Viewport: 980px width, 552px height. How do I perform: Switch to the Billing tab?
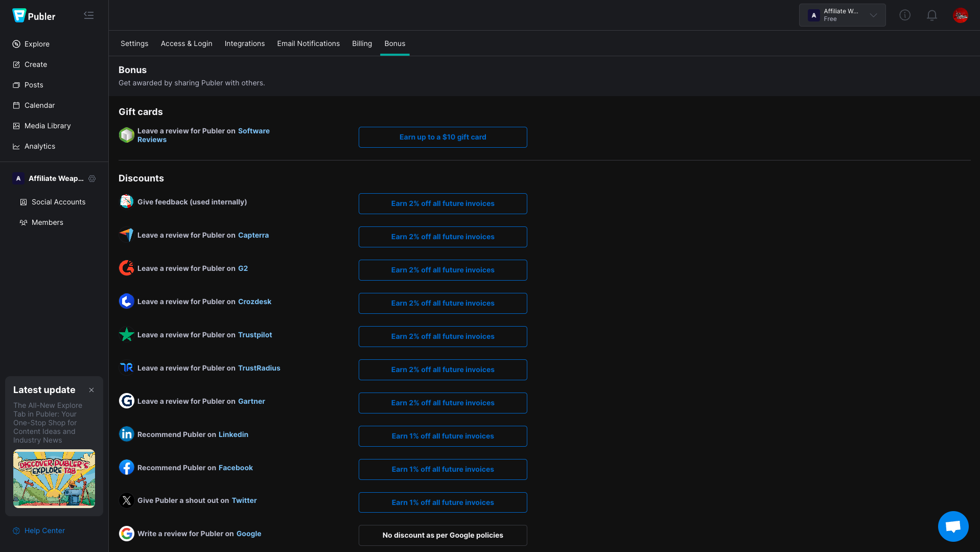pyautogui.click(x=362, y=44)
